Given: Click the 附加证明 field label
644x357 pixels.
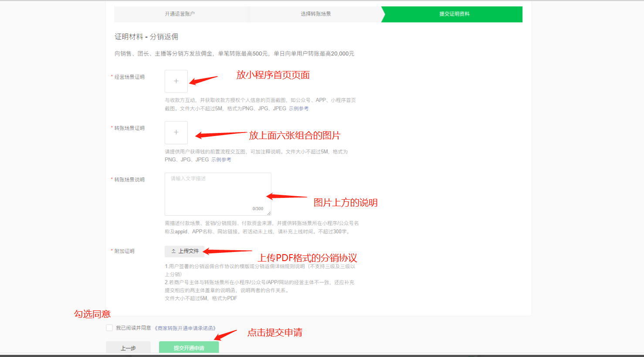Looking at the screenshot, I should 124,252.
